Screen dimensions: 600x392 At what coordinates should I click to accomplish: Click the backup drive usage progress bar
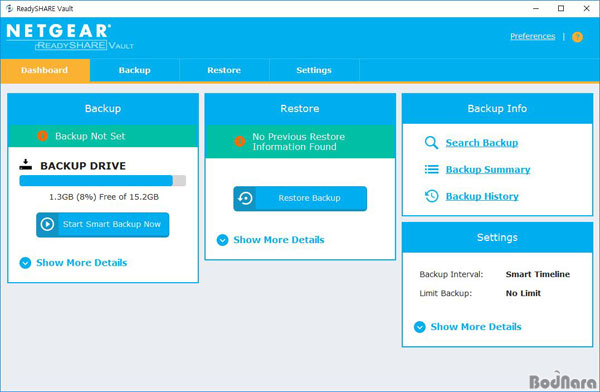coord(103,181)
